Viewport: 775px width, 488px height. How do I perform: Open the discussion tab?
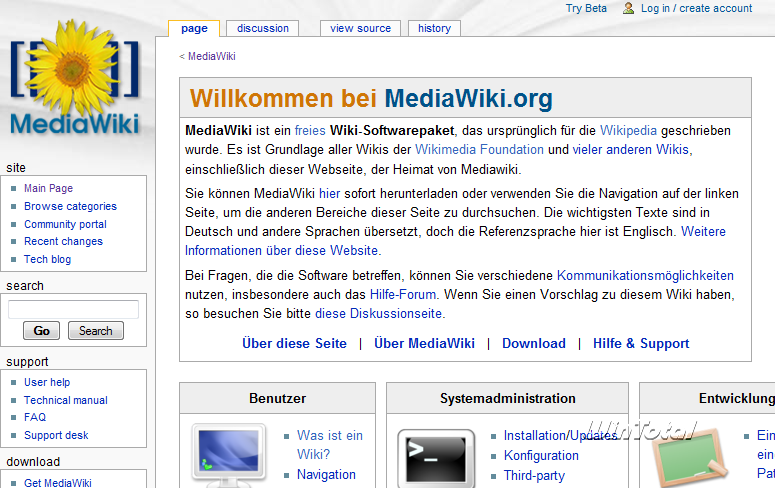[262, 29]
